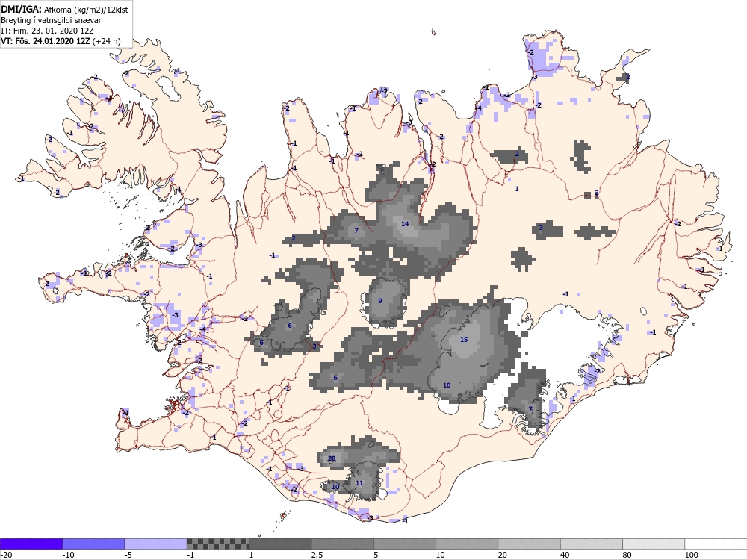747x560 pixels.
Task: Click the '-5' legend scale label
Action: (129, 555)
